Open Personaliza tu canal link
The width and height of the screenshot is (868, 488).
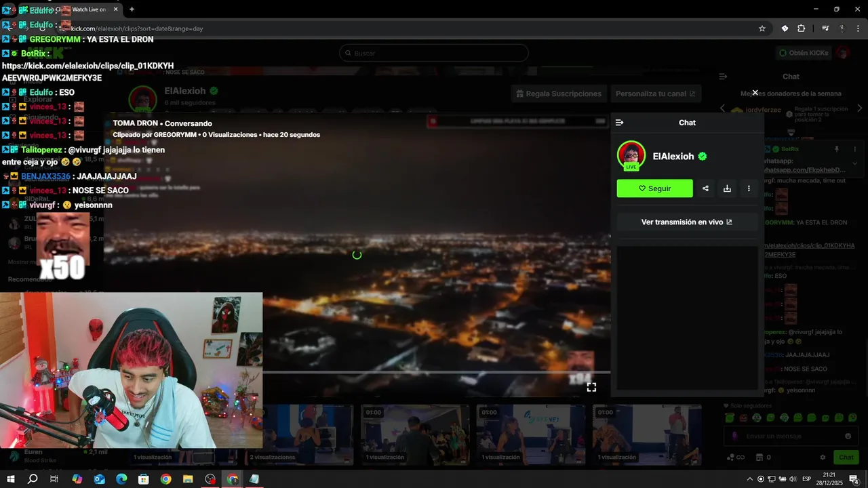(656, 94)
